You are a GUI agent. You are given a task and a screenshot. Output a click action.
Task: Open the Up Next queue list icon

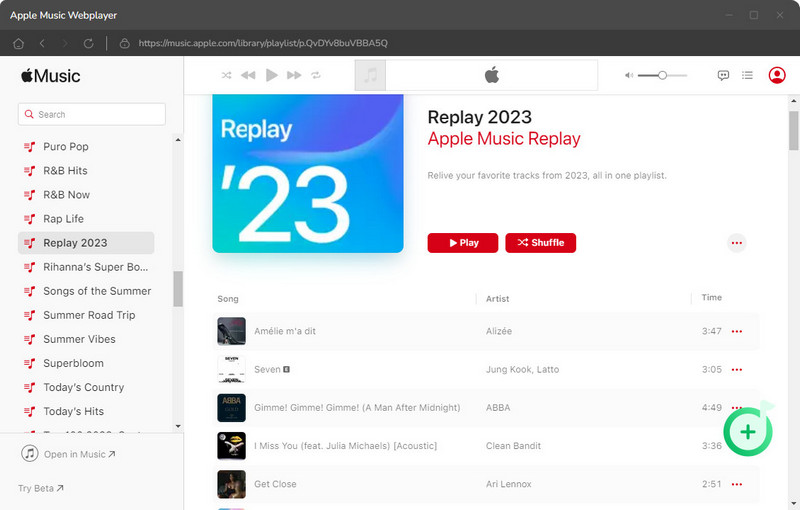pos(747,75)
